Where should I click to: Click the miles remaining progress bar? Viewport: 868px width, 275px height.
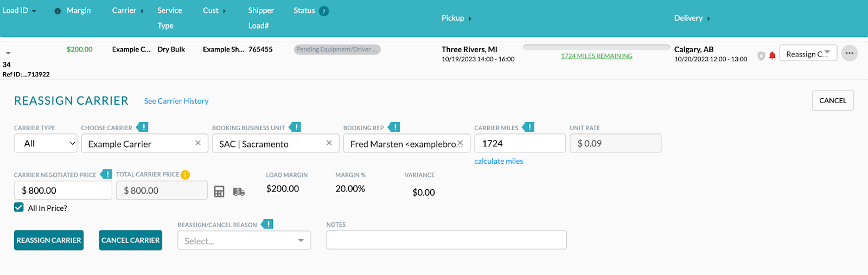[597, 47]
